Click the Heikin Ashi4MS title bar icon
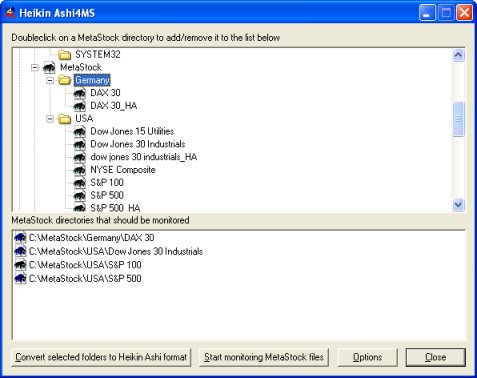The height and width of the screenshot is (378, 477). pos(10,13)
